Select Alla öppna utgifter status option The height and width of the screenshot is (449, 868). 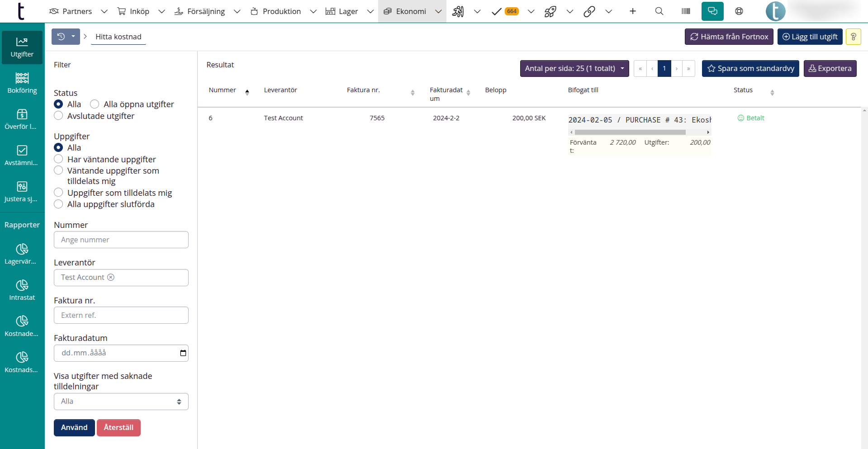95,104
